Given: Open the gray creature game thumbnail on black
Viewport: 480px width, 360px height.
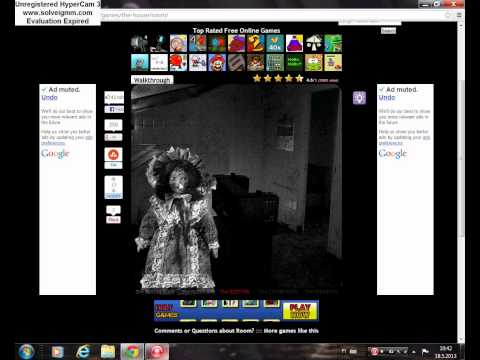Looking at the screenshot, I should [140, 43].
